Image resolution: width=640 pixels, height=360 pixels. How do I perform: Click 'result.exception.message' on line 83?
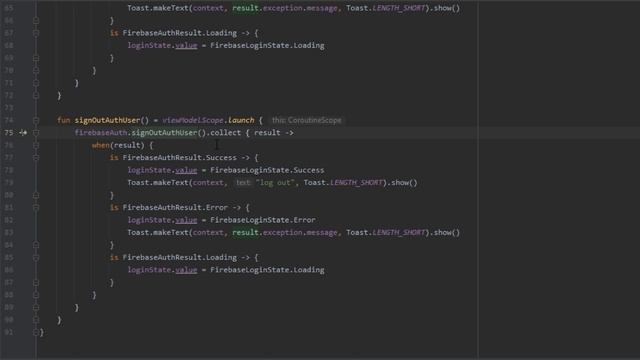285,233
